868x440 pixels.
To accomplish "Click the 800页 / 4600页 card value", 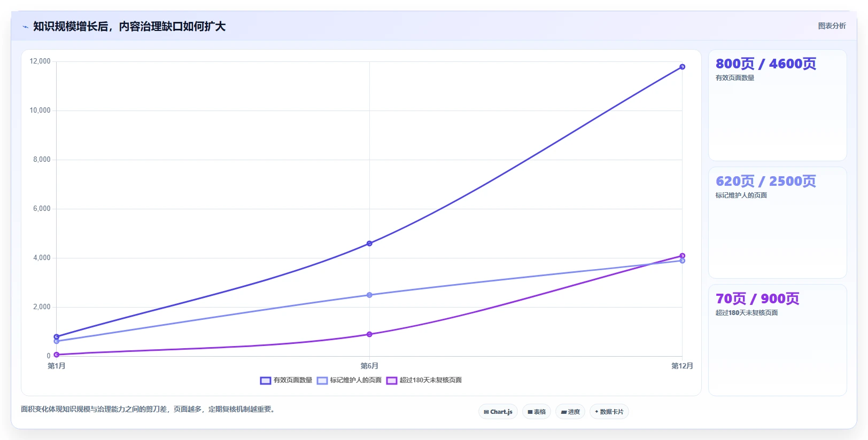I will [x=766, y=64].
